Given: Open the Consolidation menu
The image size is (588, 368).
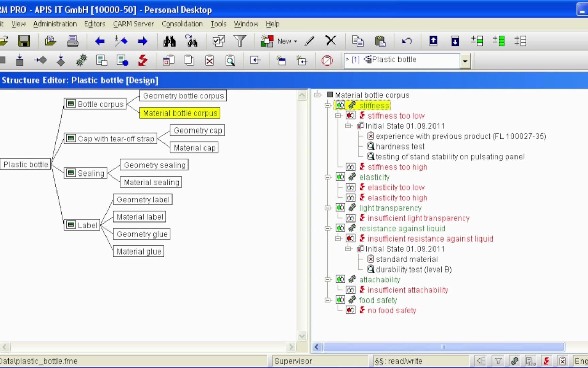Looking at the screenshot, I should [x=182, y=24].
